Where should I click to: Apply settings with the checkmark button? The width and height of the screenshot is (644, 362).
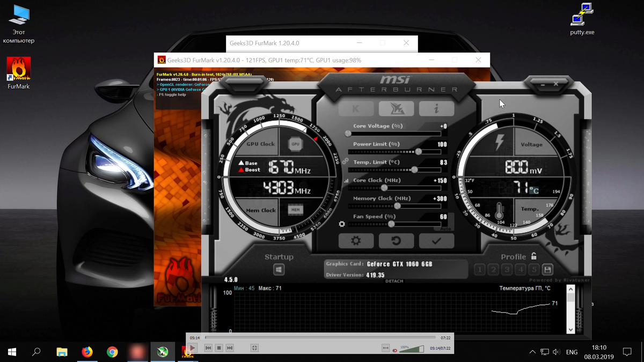(436, 241)
